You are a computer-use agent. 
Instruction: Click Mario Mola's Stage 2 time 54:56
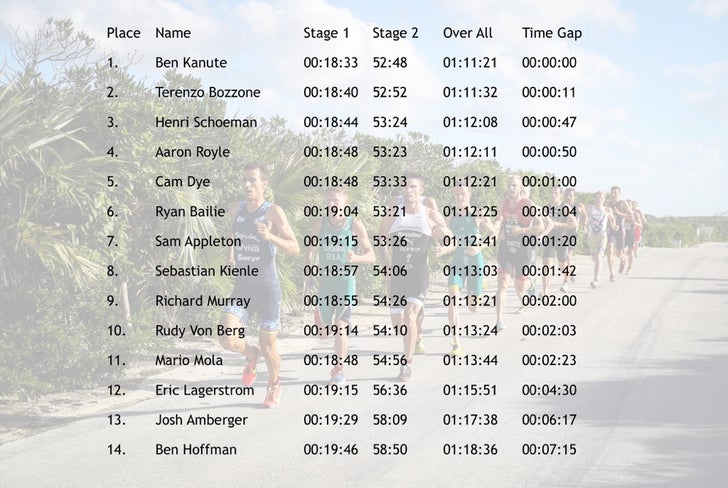point(390,360)
